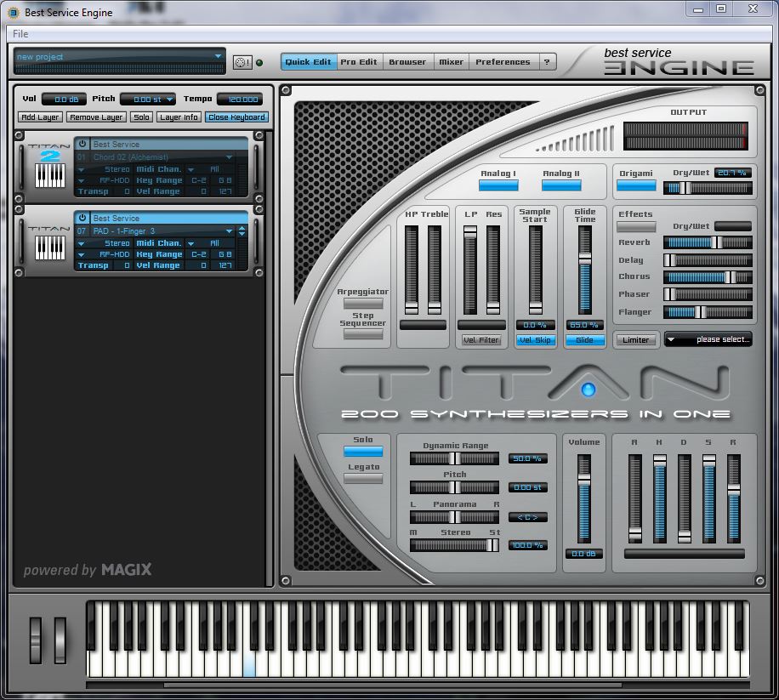The image size is (779, 700).
Task: Enable the Legato switch
Action: coord(363,478)
